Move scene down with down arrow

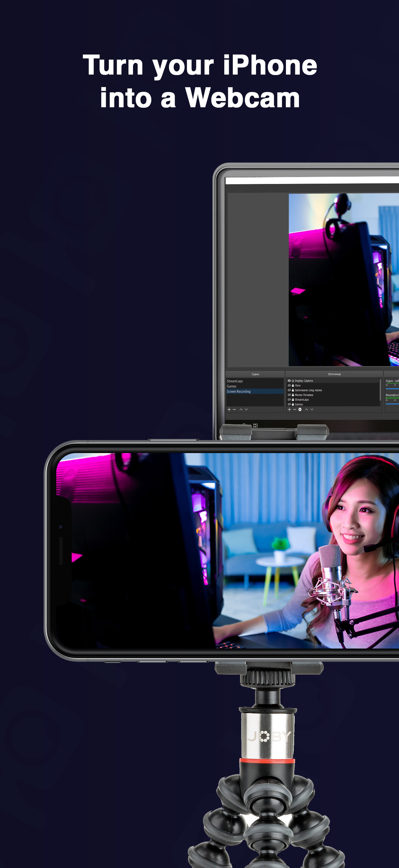tap(246, 409)
